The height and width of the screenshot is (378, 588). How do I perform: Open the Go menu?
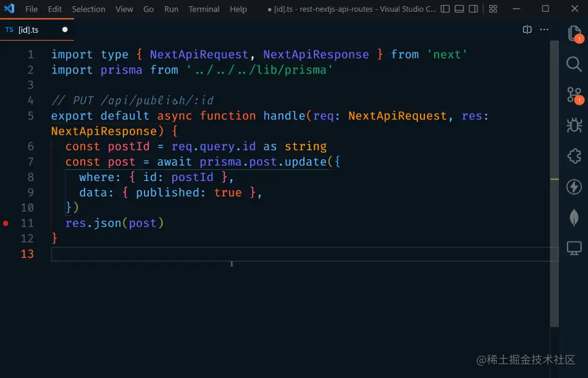tap(148, 9)
